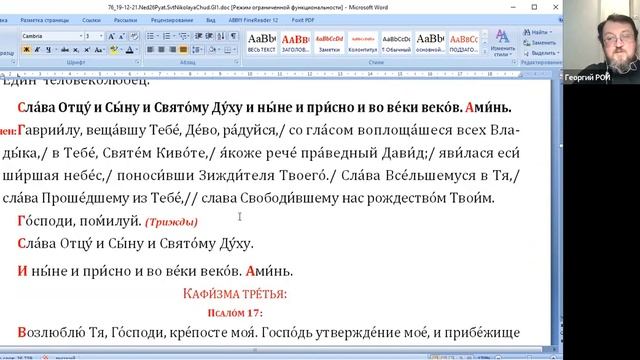
Task: Align text to the right
Action: point(172,50)
